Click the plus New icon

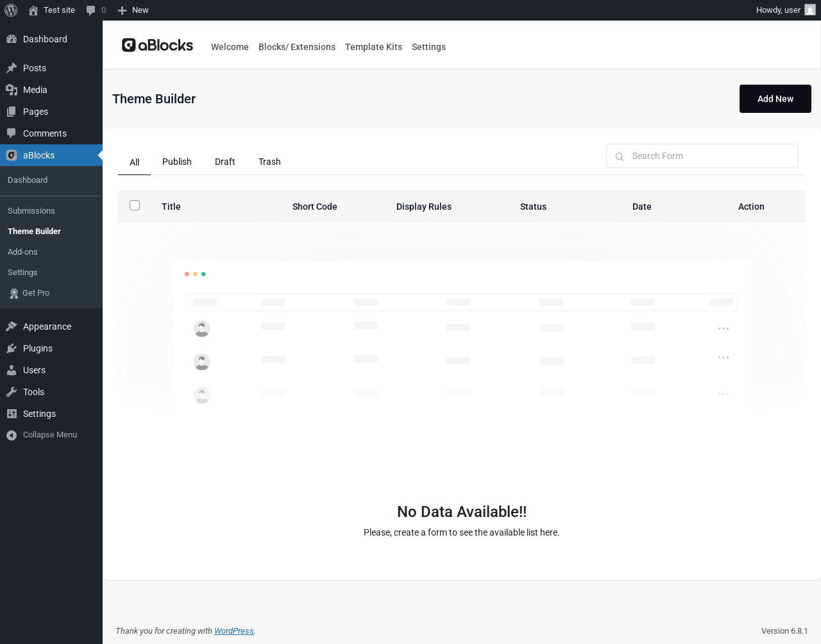point(122,10)
